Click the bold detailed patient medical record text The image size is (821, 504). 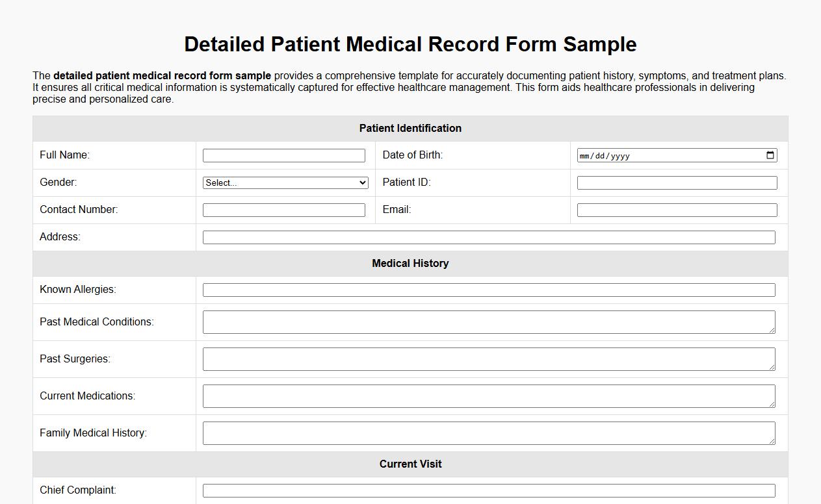tap(163, 75)
